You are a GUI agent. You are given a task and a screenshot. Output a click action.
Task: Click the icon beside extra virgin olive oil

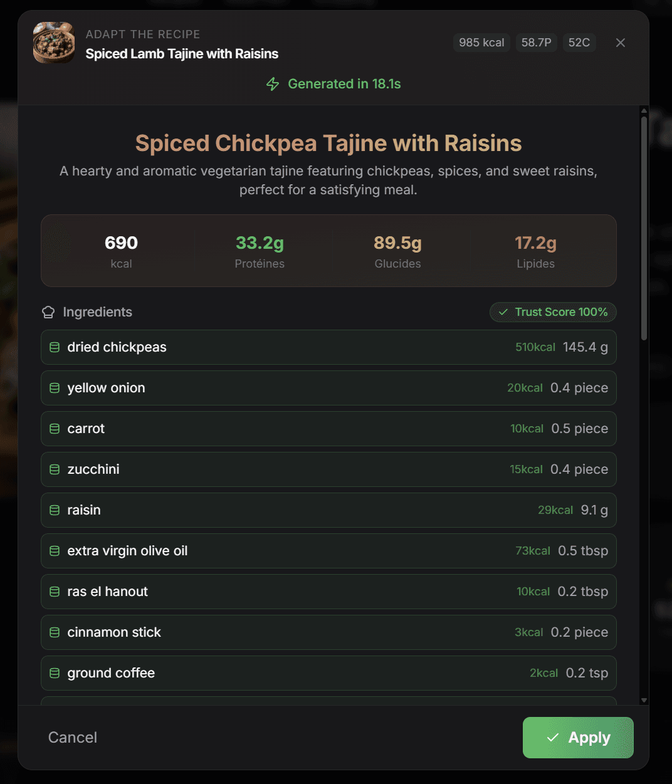[54, 551]
